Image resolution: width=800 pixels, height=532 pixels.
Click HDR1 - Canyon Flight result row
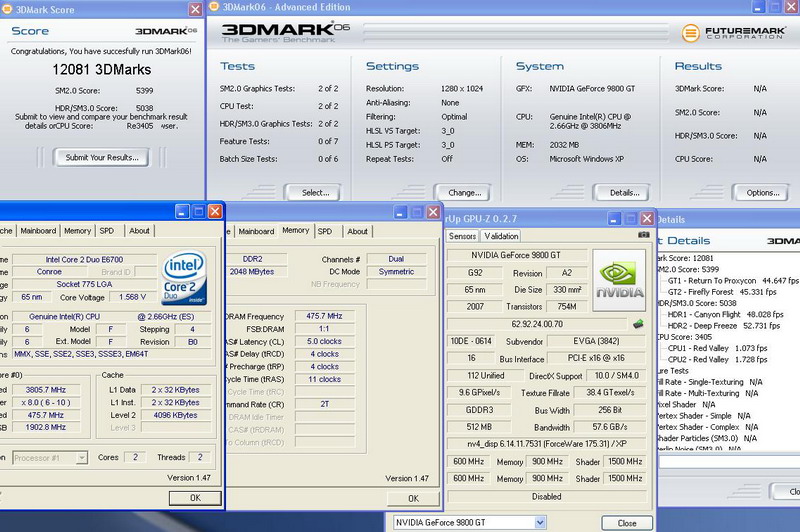pos(725,314)
